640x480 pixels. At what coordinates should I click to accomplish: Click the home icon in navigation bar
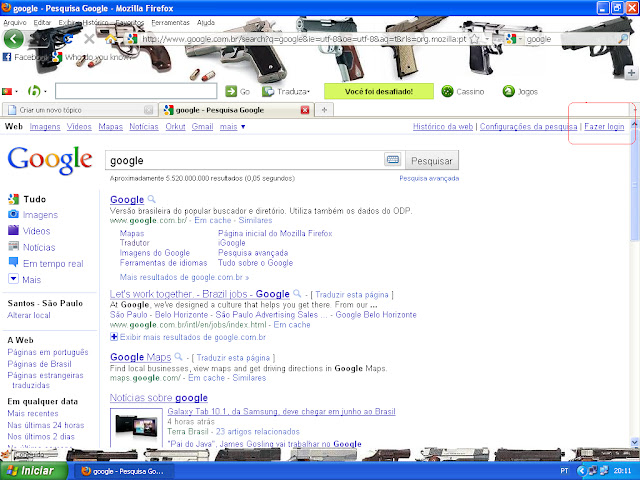111,39
